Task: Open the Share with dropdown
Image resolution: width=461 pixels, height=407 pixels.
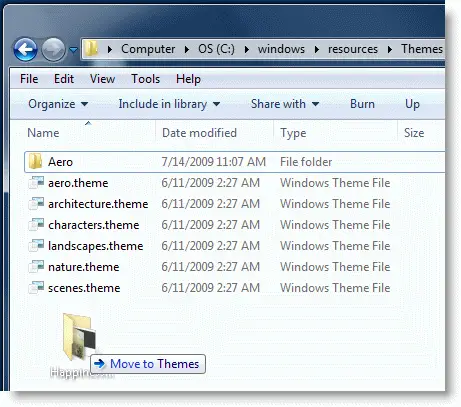Action: [x=285, y=104]
